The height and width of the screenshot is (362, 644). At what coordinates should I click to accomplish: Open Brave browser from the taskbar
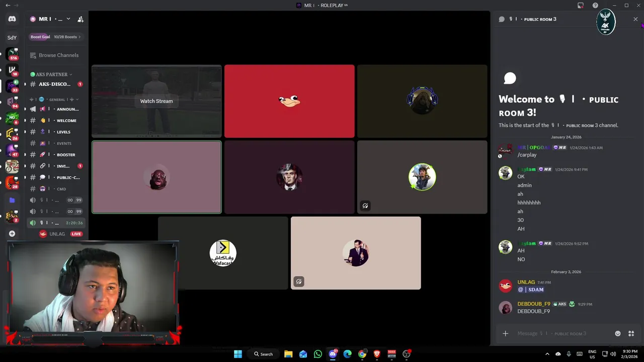coord(377,354)
